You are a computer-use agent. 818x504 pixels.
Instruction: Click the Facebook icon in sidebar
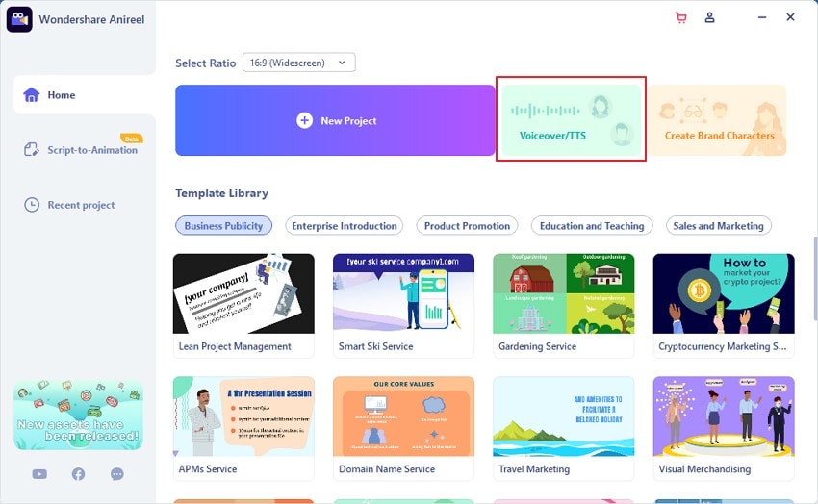point(78,474)
